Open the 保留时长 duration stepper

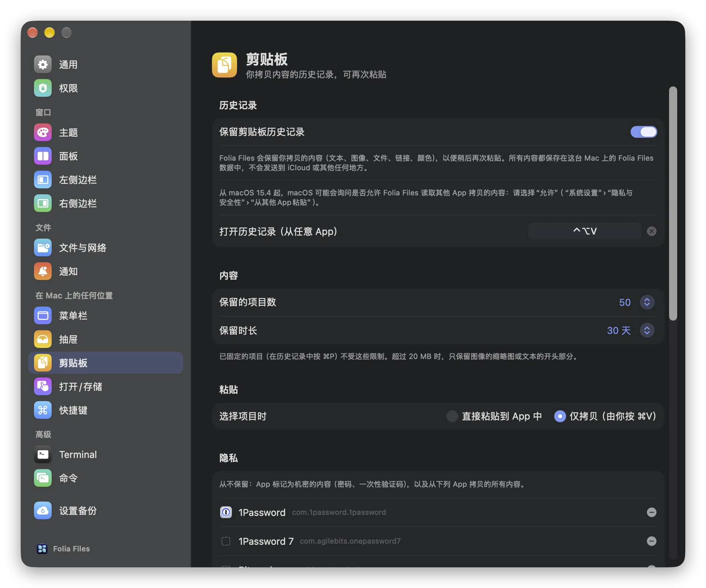[x=647, y=330]
